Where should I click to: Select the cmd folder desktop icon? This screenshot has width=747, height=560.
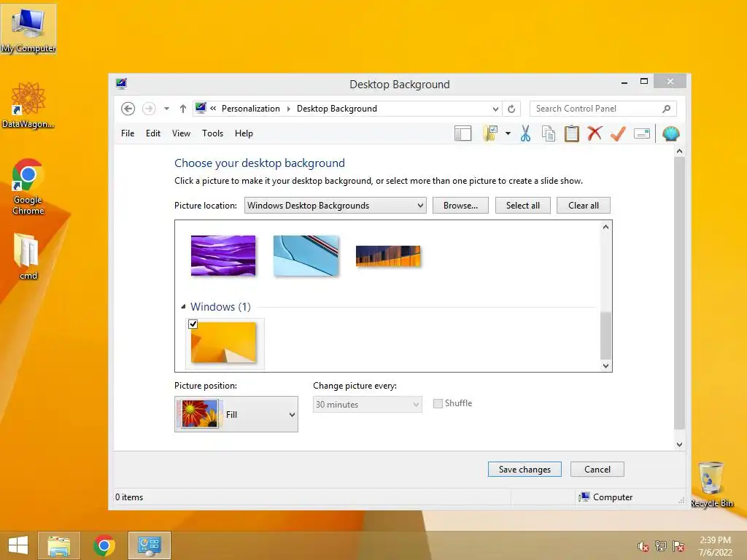(28, 256)
